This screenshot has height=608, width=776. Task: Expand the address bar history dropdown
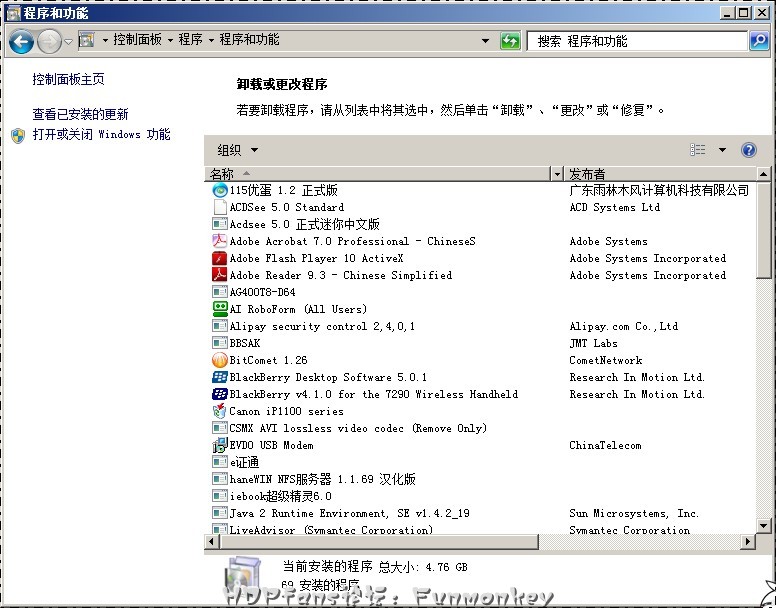coord(485,41)
